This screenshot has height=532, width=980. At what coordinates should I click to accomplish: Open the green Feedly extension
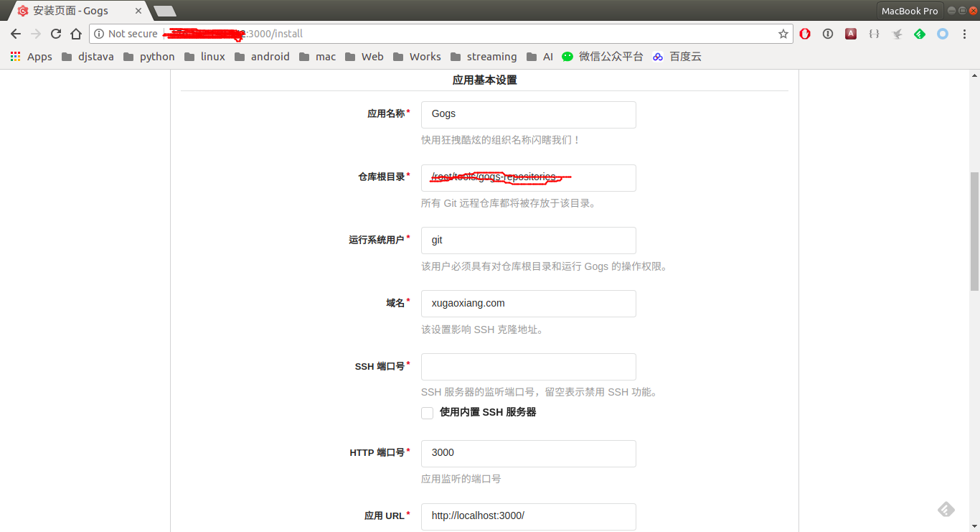tap(920, 34)
